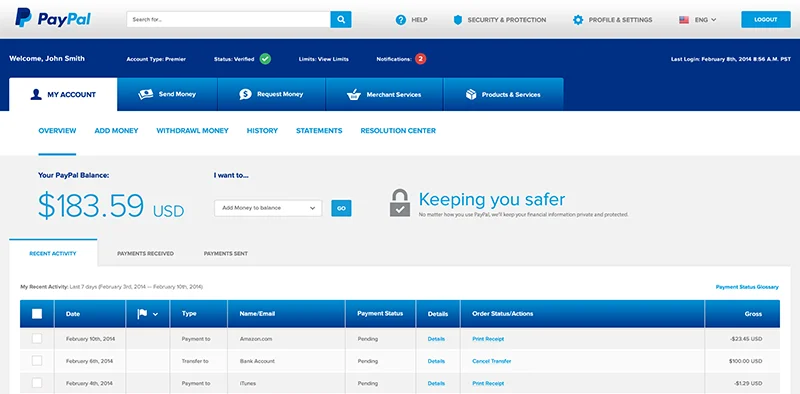Click the Gross column header
The image size is (800, 394).
click(x=753, y=314)
